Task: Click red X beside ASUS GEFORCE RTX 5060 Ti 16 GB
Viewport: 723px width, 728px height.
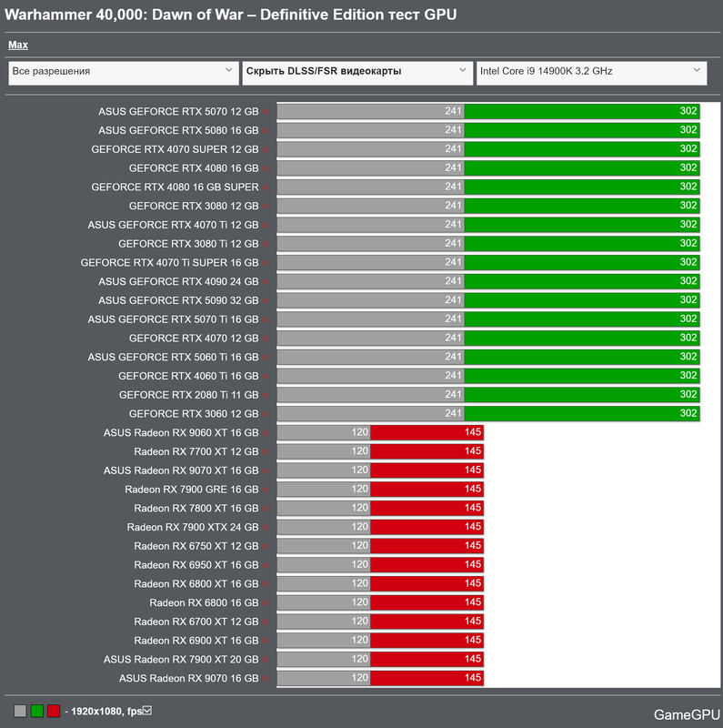Action: click(x=265, y=358)
